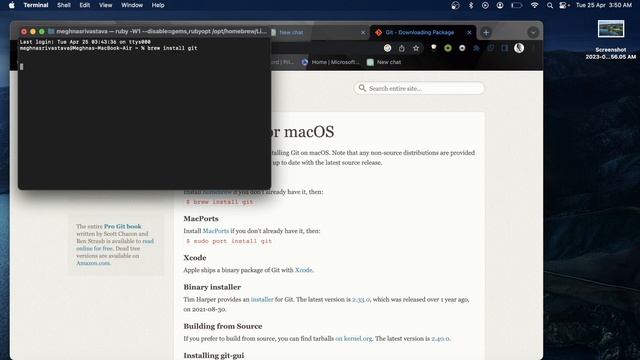Click the battery status icon

[x=517, y=5]
